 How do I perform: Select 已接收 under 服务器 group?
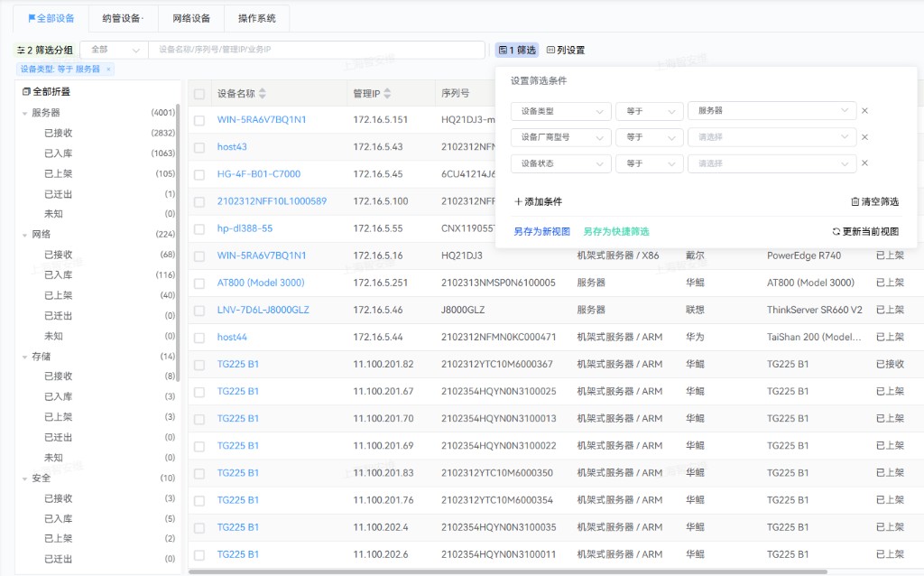point(59,134)
